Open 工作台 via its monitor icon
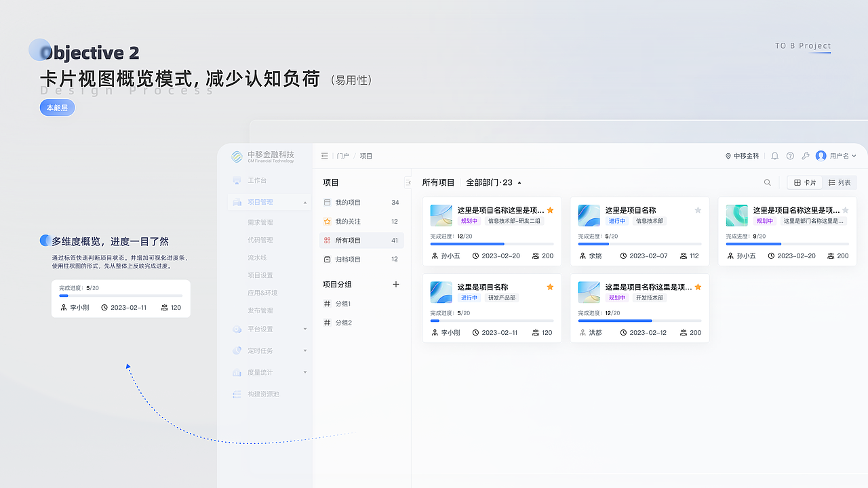This screenshot has height=488, width=868. pyautogui.click(x=237, y=180)
